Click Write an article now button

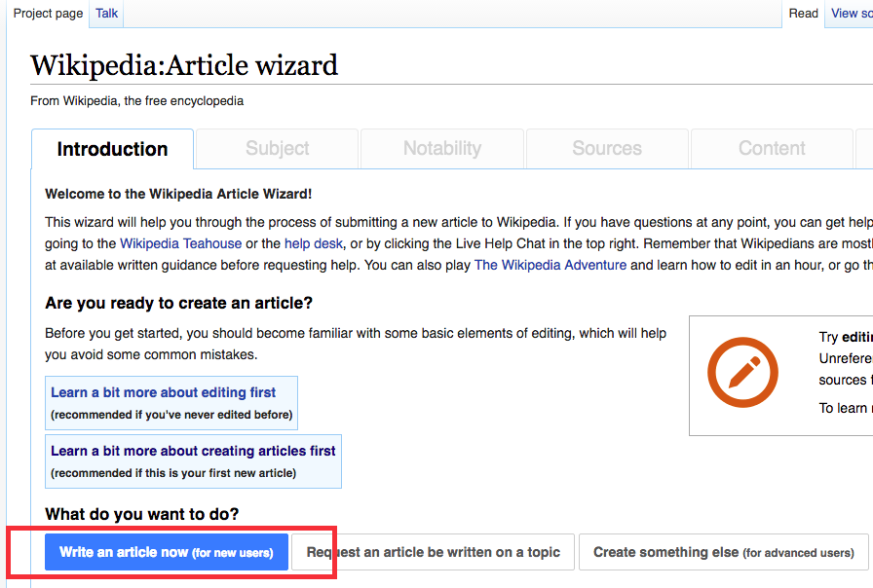pos(167,552)
